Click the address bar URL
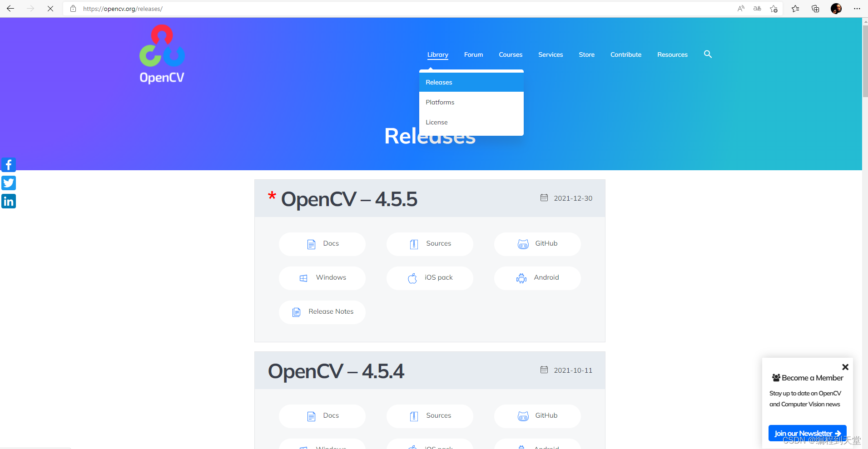The image size is (868, 449). (x=123, y=9)
